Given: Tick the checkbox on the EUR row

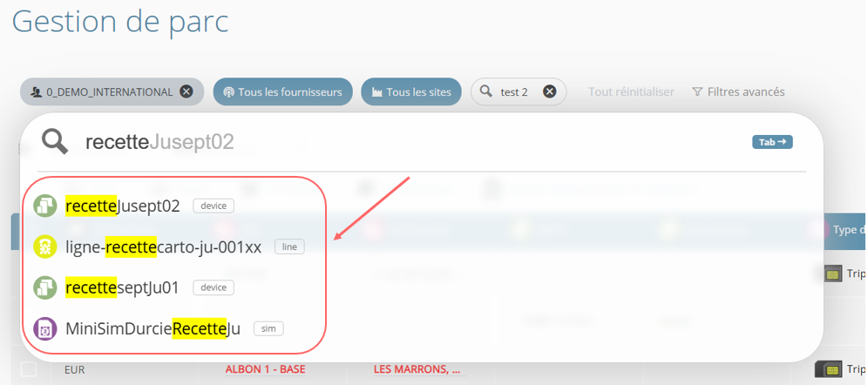Looking at the screenshot, I should pos(28,369).
